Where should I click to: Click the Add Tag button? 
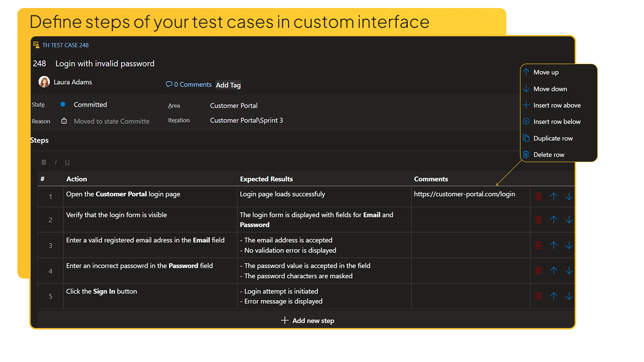(x=228, y=85)
